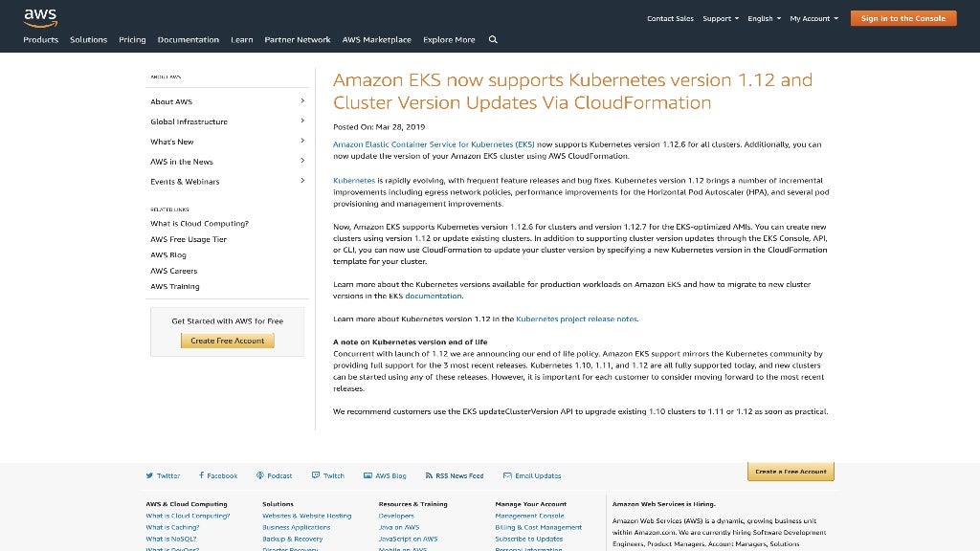Image resolution: width=980 pixels, height=551 pixels.
Task: Click the AWS logo
Action: point(40,18)
